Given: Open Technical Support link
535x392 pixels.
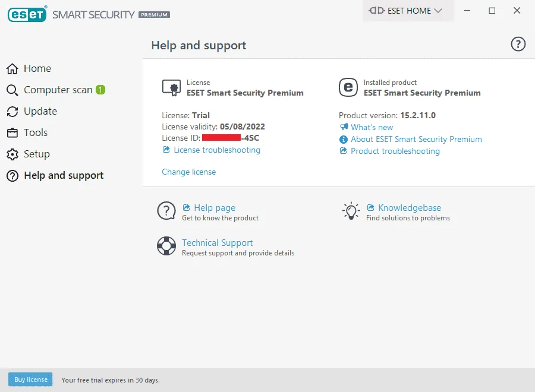Looking at the screenshot, I should click(x=218, y=243).
